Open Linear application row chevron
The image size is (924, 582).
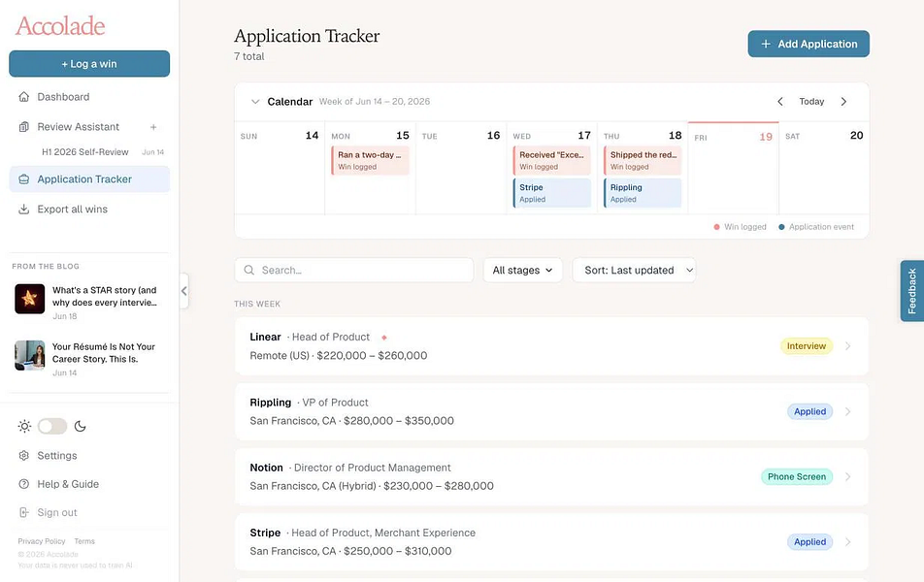pos(848,345)
